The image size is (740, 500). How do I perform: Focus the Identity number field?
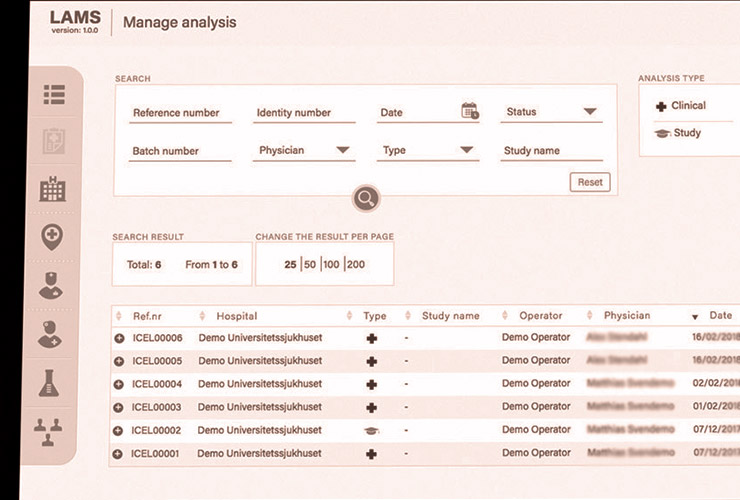point(304,113)
